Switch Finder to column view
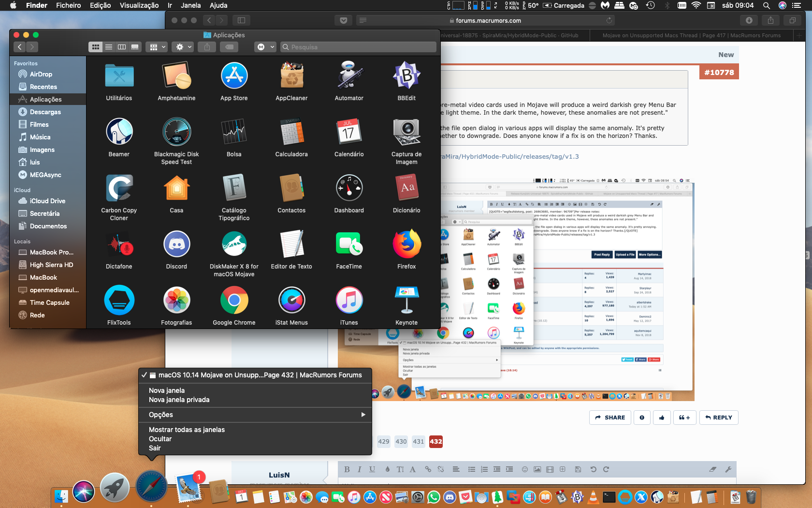 click(x=122, y=47)
